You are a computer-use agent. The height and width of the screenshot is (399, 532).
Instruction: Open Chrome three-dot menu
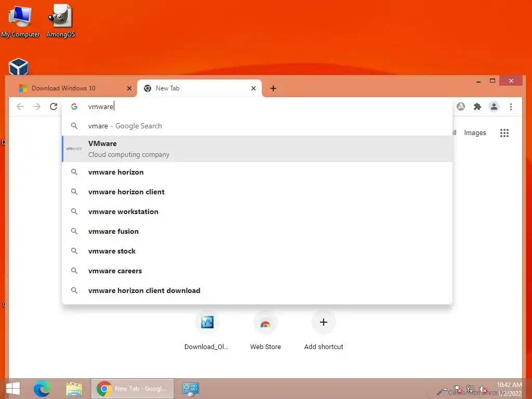(x=511, y=107)
